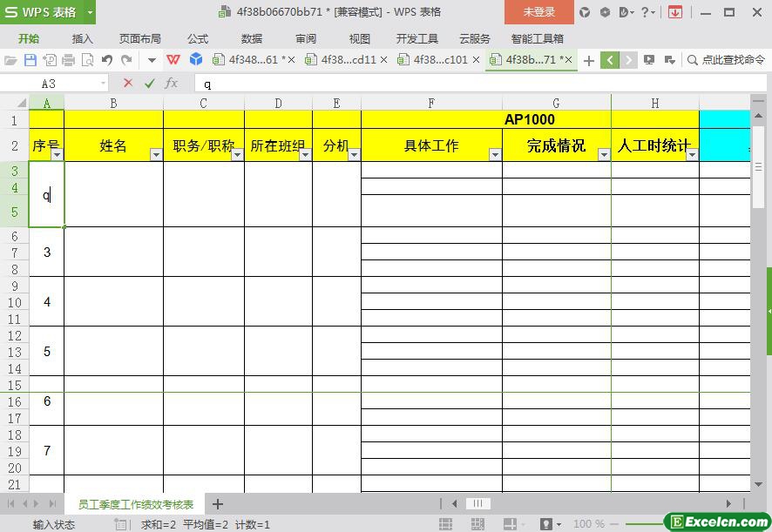The image size is (772, 532).
Task: Open new document tab with plus button
Action: (589, 60)
